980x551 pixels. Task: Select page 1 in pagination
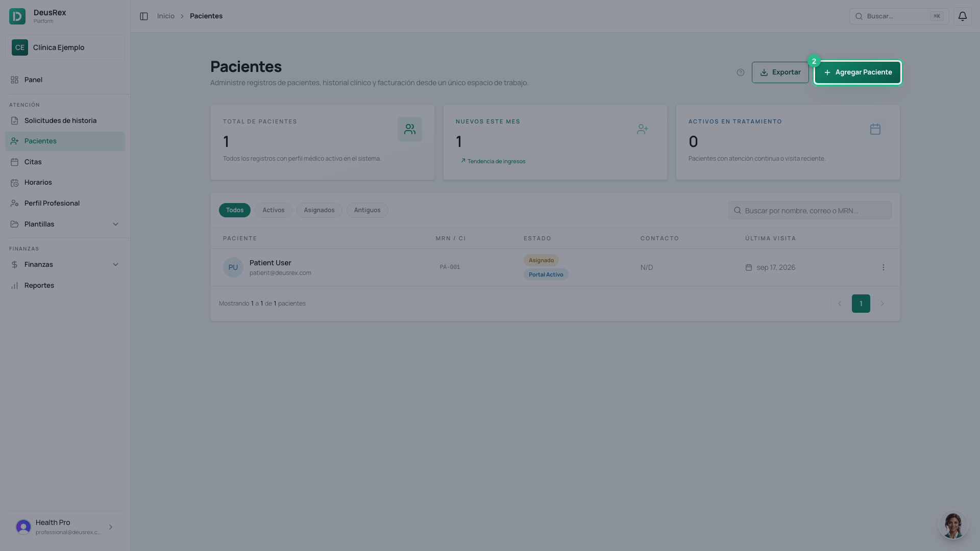[861, 304]
